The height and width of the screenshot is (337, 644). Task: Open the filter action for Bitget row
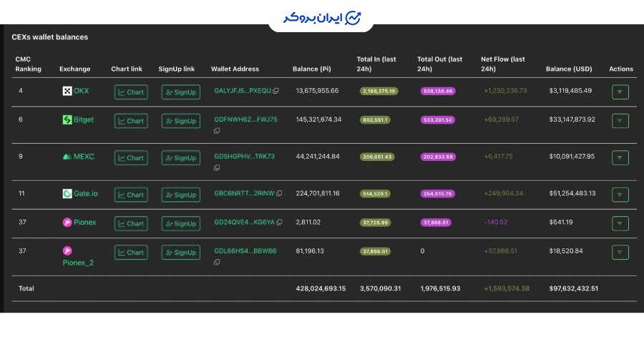pyautogui.click(x=620, y=121)
